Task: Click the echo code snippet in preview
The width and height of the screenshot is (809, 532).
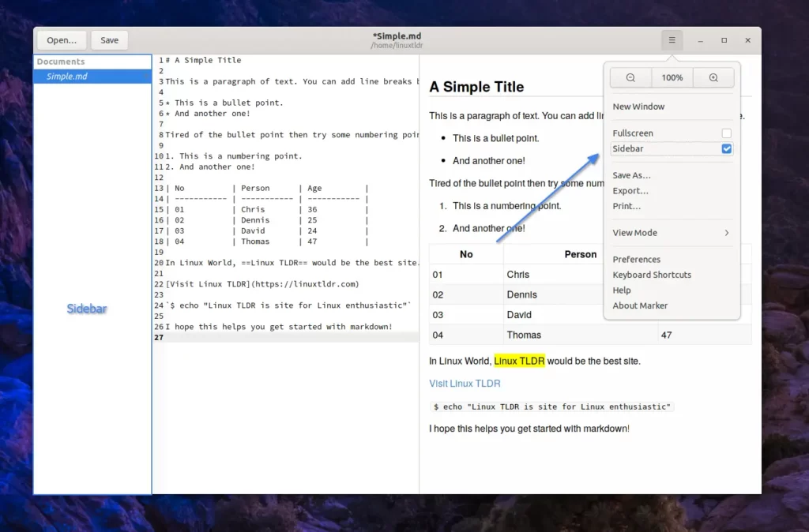Action: (x=552, y=406)
